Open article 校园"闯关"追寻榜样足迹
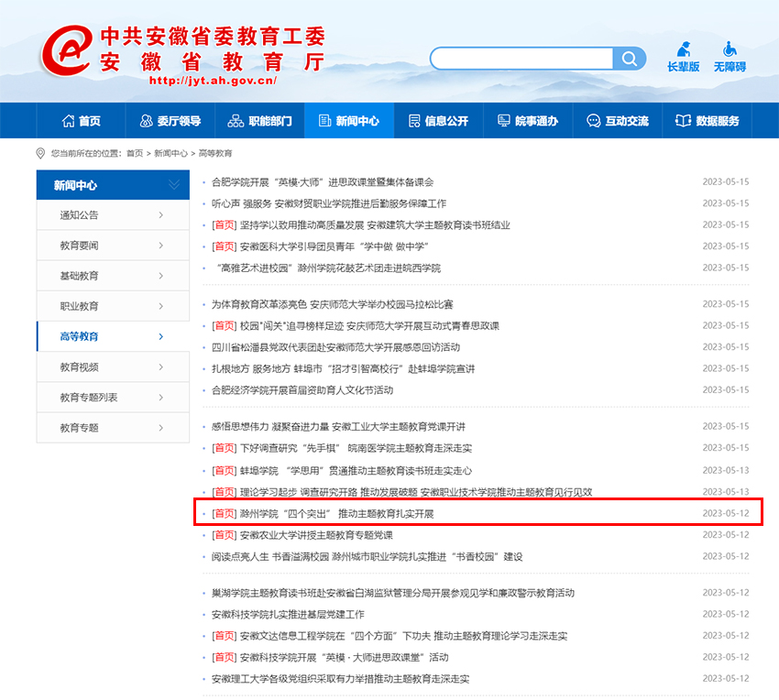 pyautogui.click(x=369, y=326)
